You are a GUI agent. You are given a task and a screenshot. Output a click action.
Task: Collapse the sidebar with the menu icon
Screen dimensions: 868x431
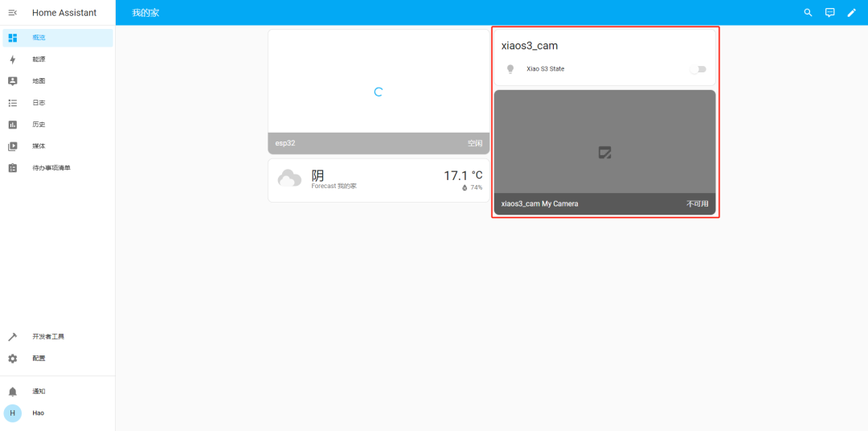click(x=13, y=13)
